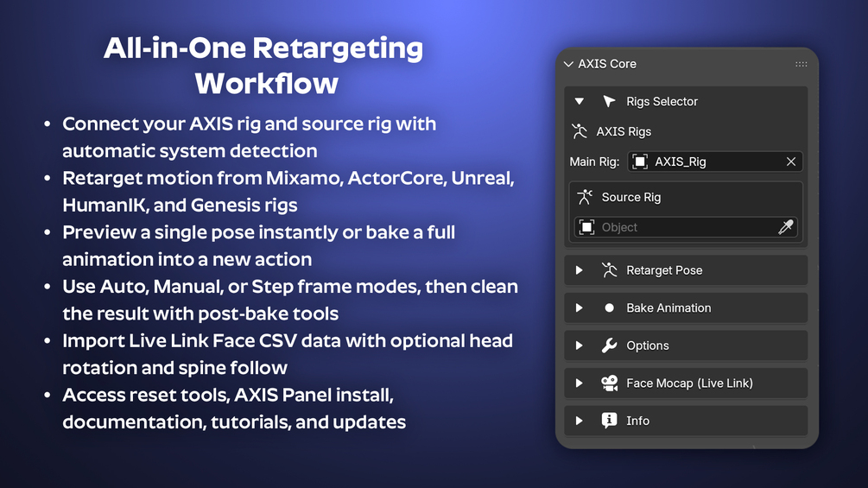Click the Object field square icon
This screenshot has width=868, height=488.
(586, 227)
